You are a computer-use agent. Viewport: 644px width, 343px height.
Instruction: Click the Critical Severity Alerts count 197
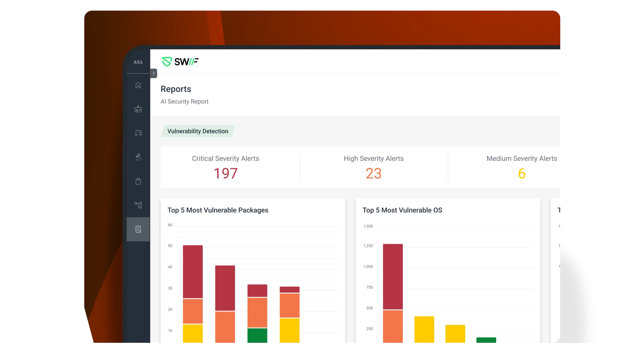coord(226,173)
